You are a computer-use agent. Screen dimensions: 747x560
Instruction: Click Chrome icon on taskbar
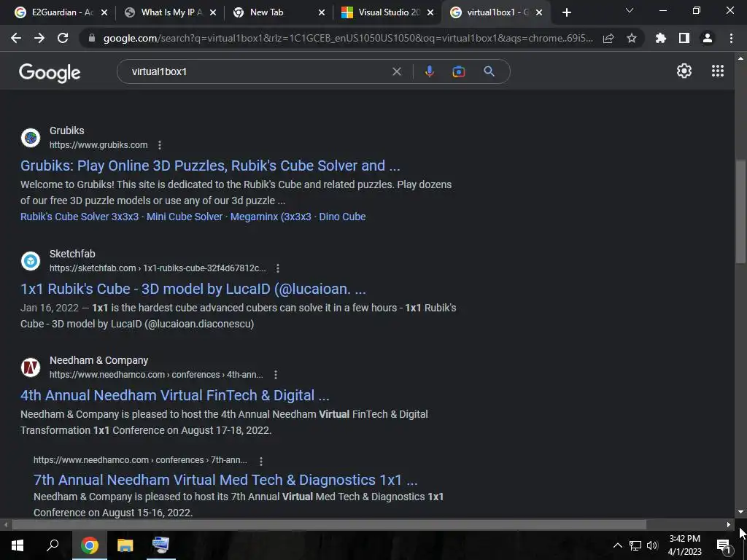[89, 545]
